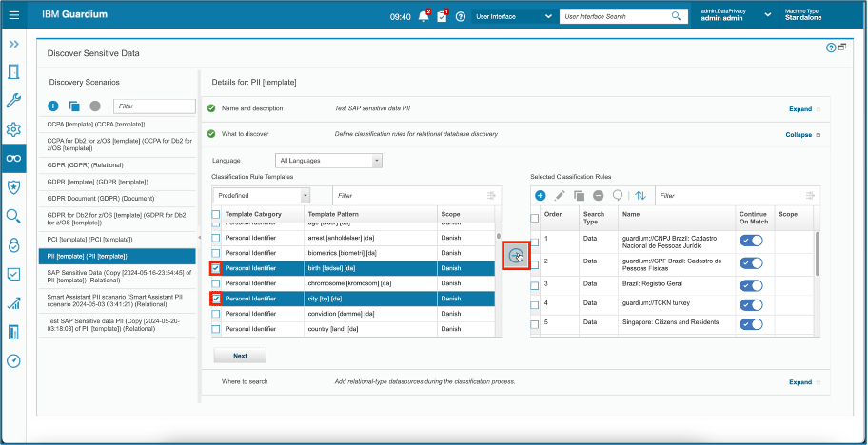868x445 pixels.
Task: Open the Harden lock icon in the sidebar
Action: click(14, 245)
